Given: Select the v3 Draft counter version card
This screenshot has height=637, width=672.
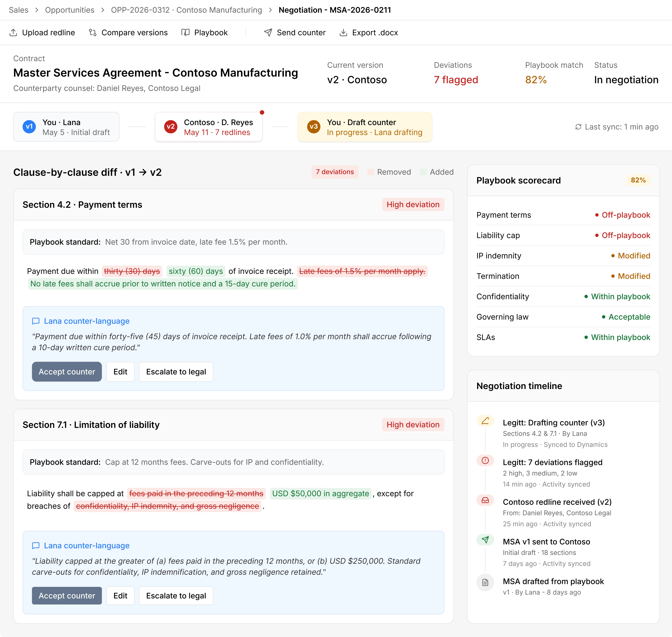Looking at the screenshot, I should click(x=365, y=127).
